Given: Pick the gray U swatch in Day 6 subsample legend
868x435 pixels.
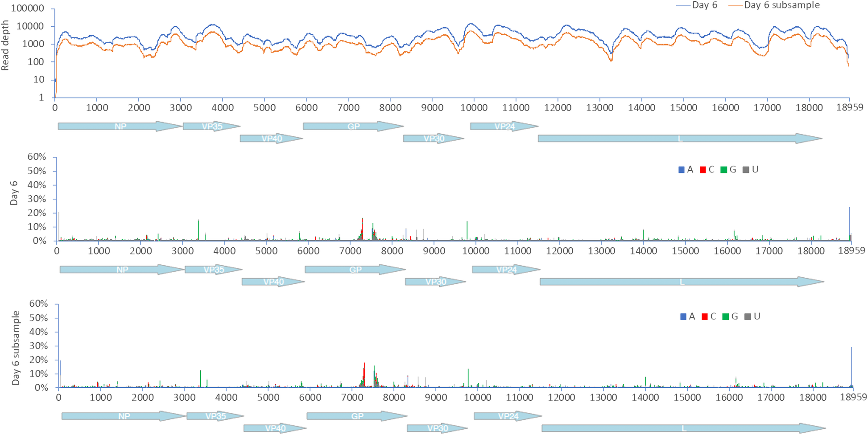Looking at the screenshot, I should coord(748,317).
